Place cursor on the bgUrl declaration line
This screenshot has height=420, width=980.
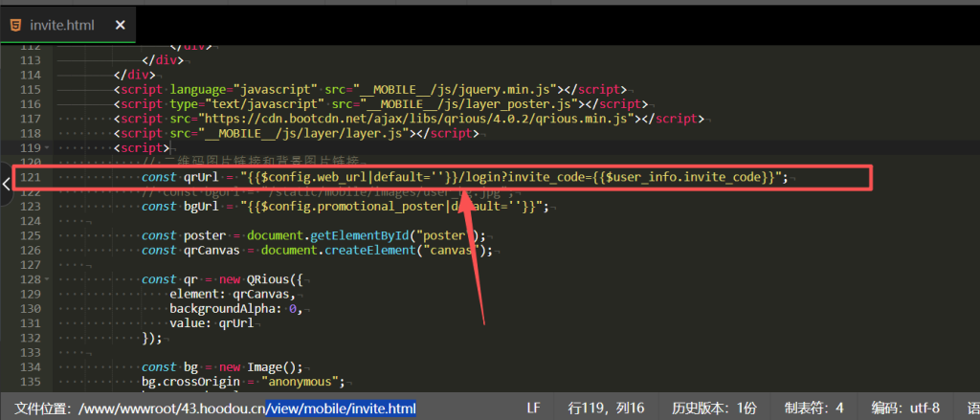pyautogui.click(x=287, y=207)
